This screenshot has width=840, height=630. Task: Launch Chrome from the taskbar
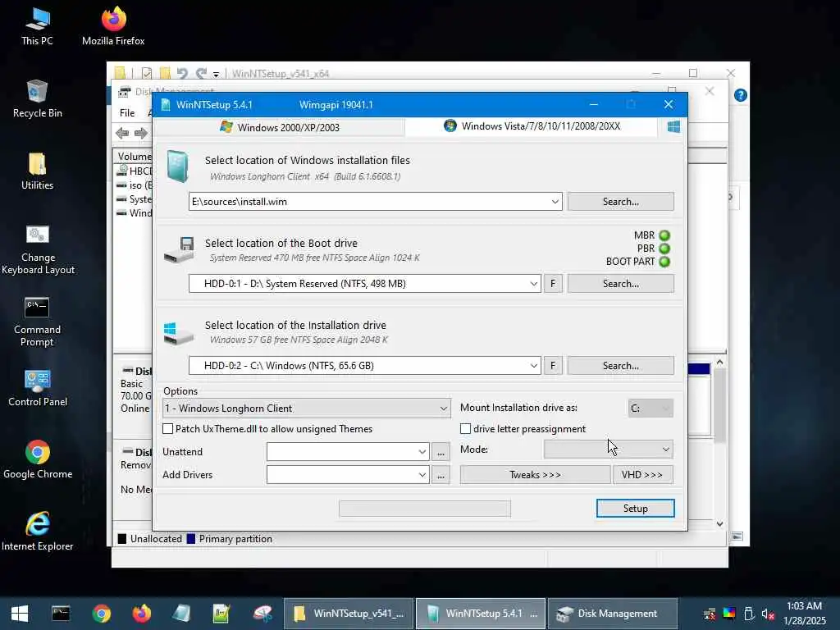101,614
